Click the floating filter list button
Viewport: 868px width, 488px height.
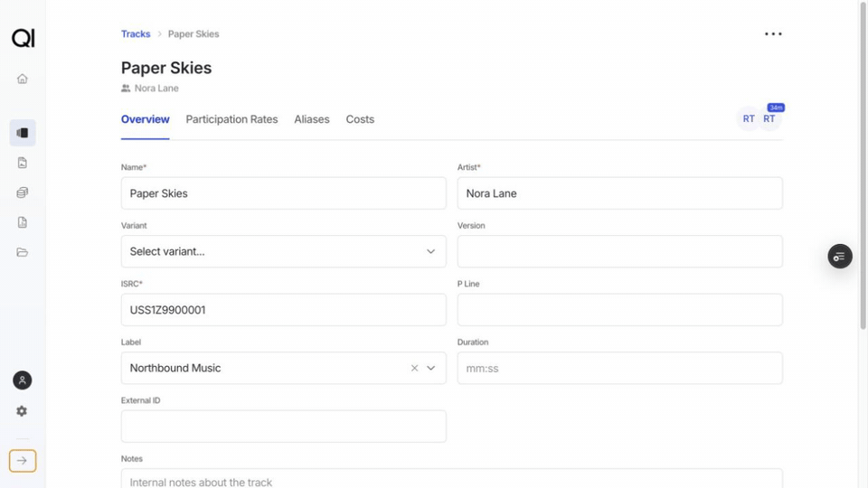(x=840, y=256)
